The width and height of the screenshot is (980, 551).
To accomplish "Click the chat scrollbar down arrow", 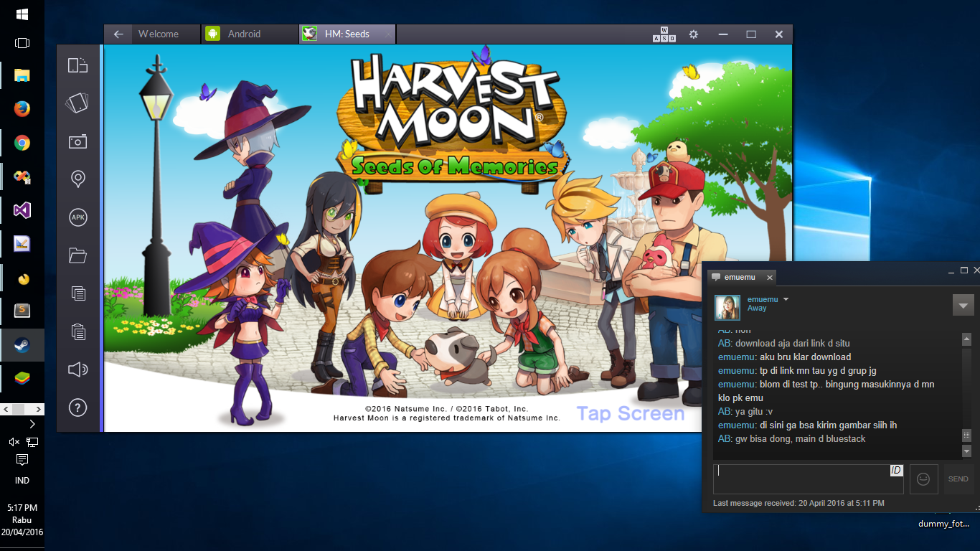I will (x=966, y=451).
